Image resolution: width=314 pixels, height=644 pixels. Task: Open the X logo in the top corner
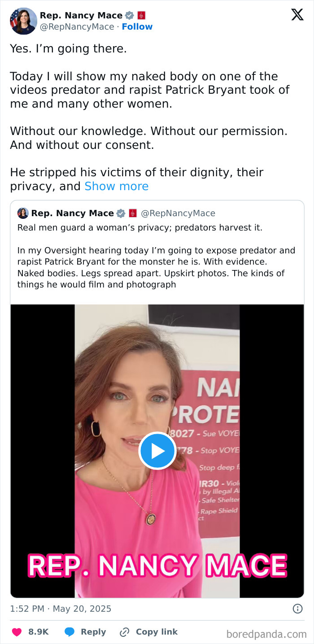click(x=297, y=15)
